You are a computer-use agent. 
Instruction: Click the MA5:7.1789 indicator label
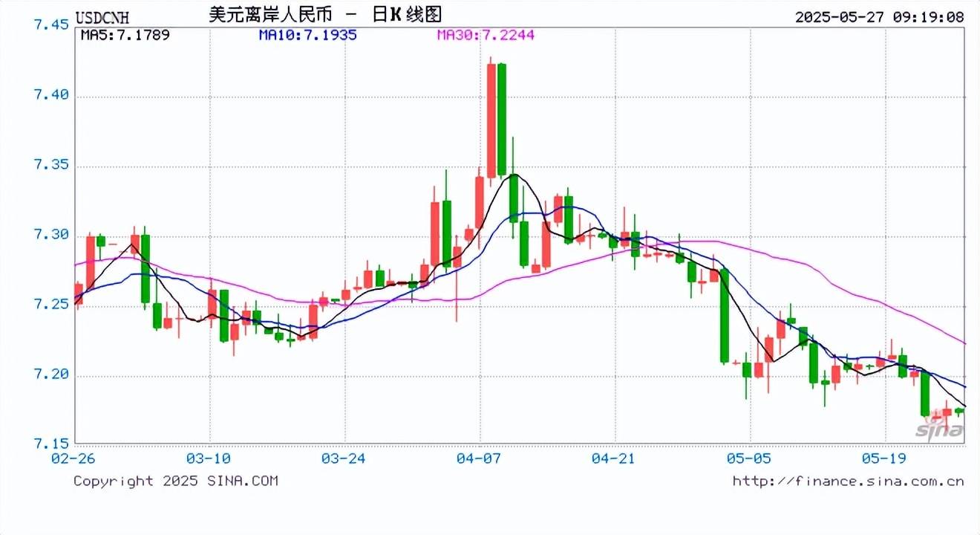[x=125, y=35]
